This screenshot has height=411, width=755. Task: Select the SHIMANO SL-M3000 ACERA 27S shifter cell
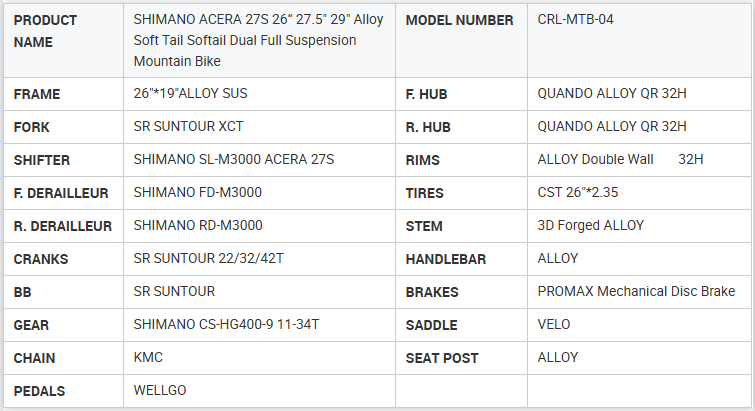[x=233, y=160]
